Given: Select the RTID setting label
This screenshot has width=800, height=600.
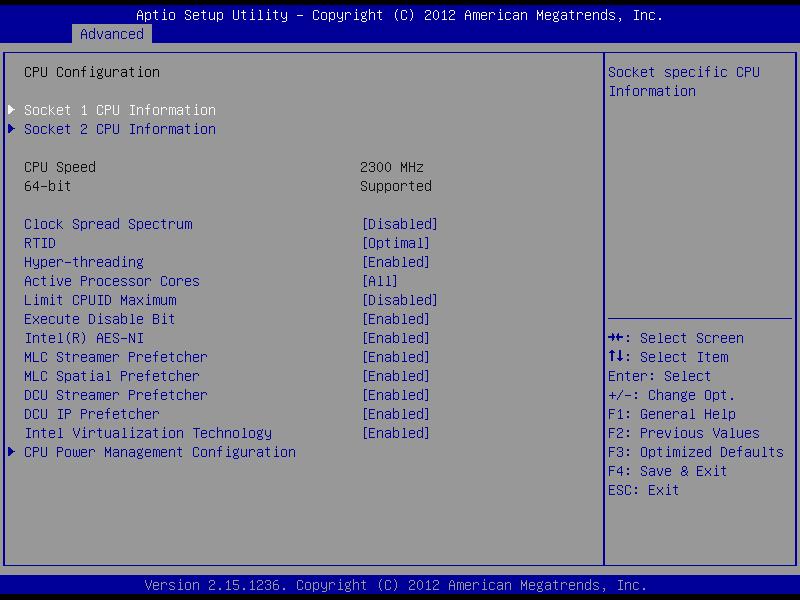Looking at the screenshot, I should [x=40, y=243].
